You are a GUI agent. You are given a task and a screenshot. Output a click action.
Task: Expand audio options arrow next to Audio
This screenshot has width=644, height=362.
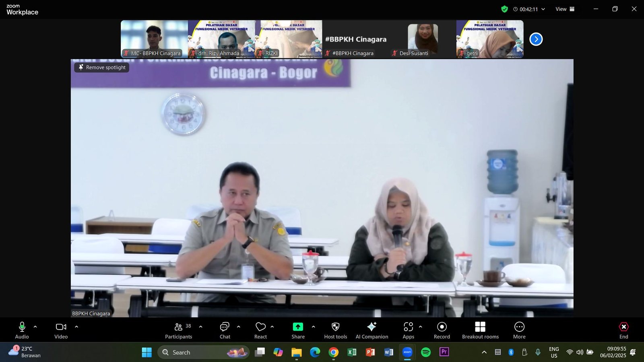click(x=35, y=327)
